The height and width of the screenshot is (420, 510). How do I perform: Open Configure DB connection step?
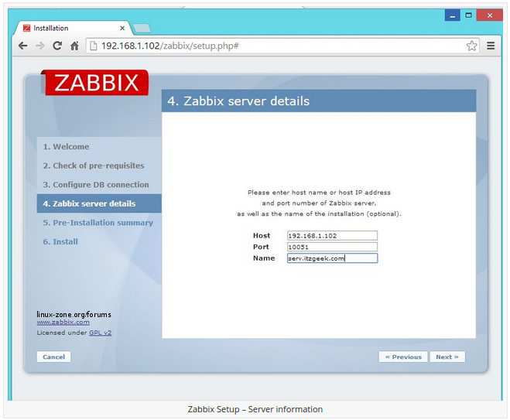[95, 185]
